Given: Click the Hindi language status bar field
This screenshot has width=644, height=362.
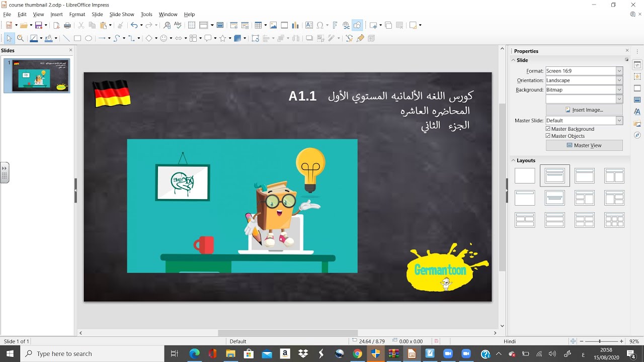Looking at the screenshot, I should coord(510,341).
